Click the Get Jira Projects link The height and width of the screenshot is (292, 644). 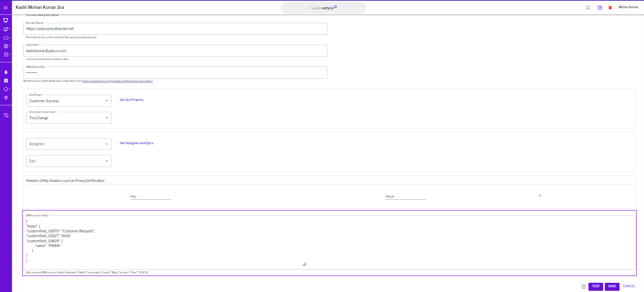[131, 100]
